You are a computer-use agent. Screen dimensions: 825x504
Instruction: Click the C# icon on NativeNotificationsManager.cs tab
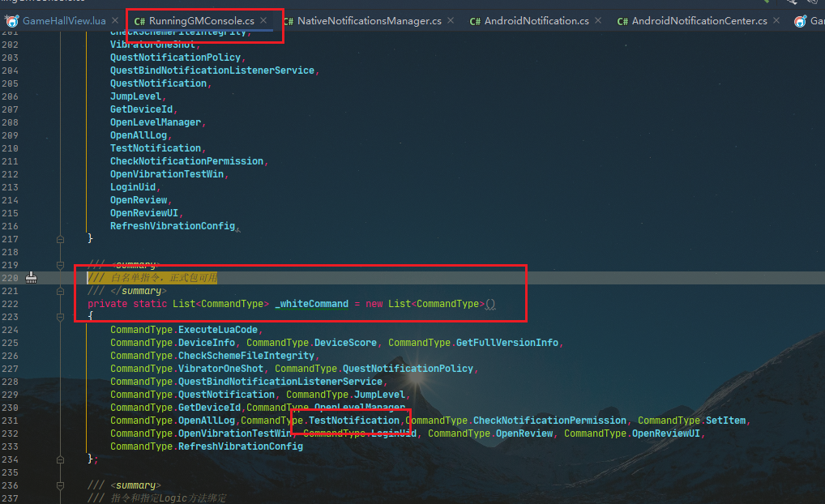(x=289, y=22)
